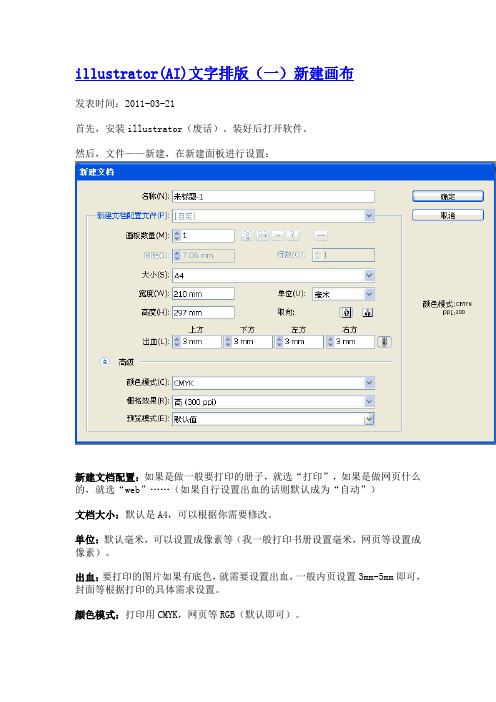Click the bold 新建文档配置 paragraph heading

[107, 477]
